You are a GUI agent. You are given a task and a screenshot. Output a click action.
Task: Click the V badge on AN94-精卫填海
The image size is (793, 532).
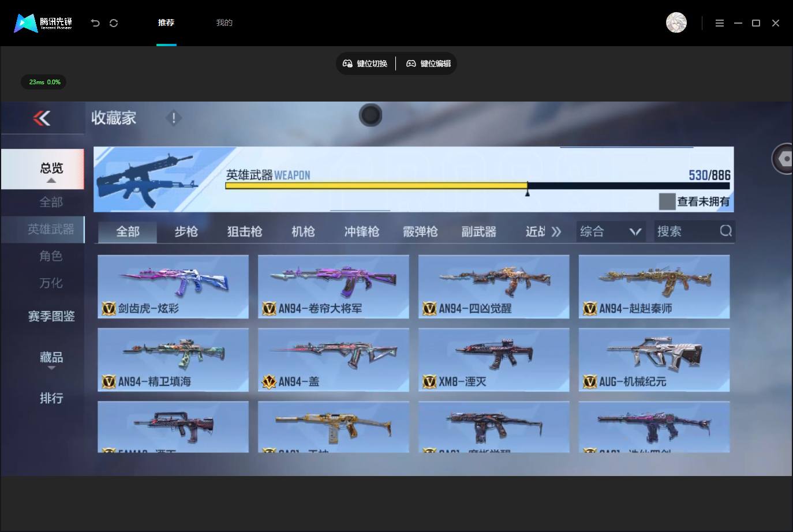click(x=109, y=381)
